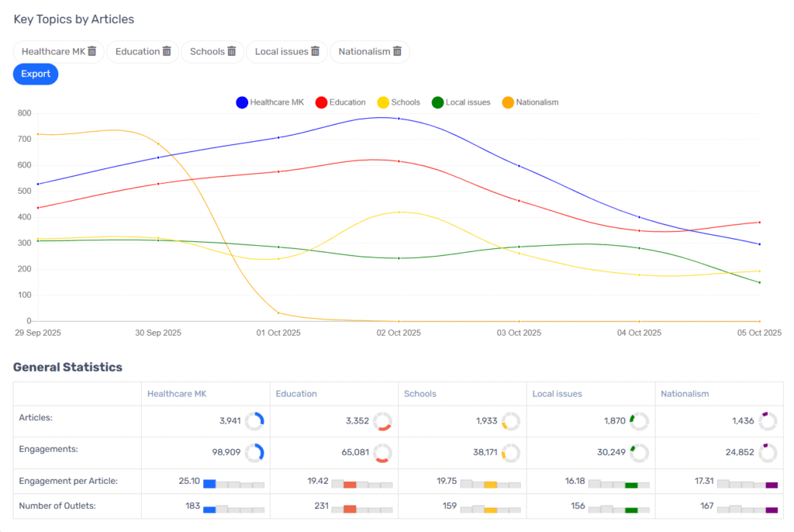Delete the Healthcare MK topic via trash icon
The width and height of the screenshot is (794, 532).
(x=92, y=51)
